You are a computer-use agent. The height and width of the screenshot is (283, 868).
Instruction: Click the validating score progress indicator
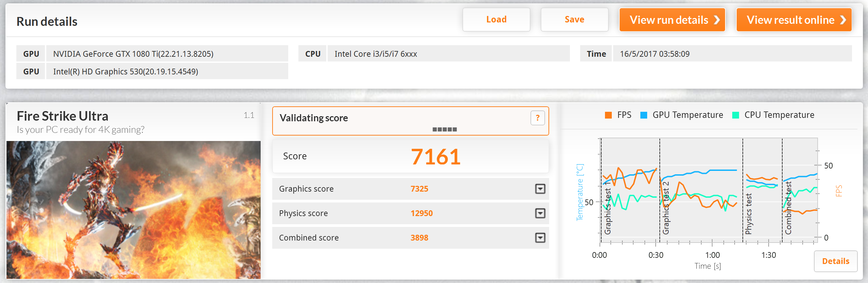tap(444, 129)
